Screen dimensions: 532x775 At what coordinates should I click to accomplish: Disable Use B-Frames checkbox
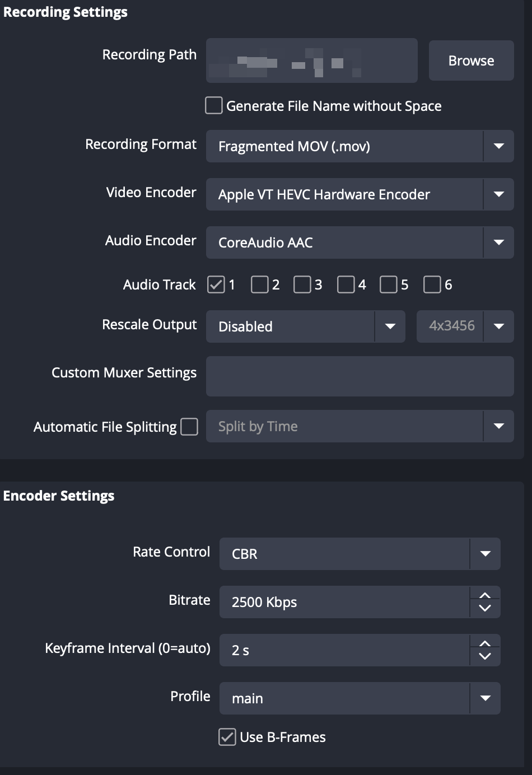pos(227,737)
